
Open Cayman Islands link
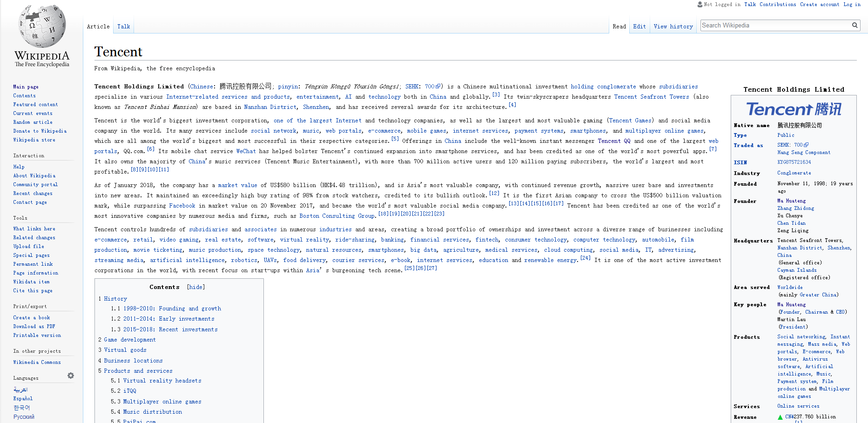(797, 270)
